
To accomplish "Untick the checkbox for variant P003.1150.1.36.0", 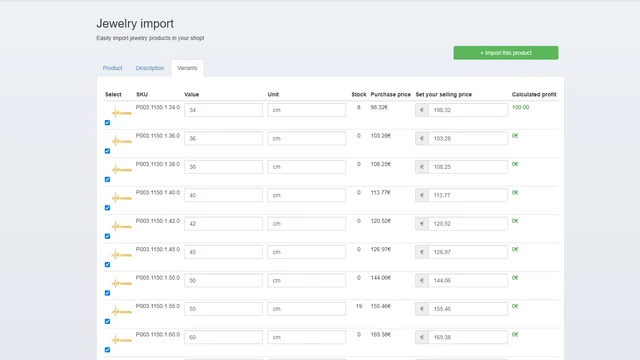I will (x=107, y=151).
